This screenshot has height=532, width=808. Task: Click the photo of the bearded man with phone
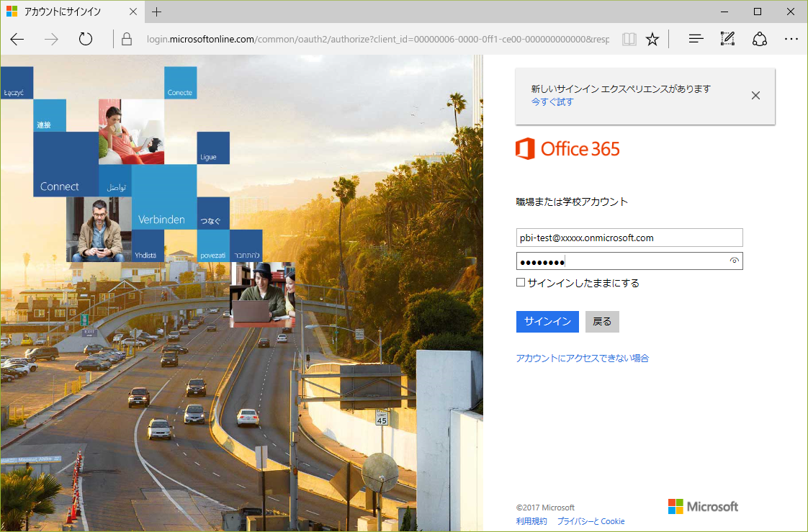pos(99,230)
